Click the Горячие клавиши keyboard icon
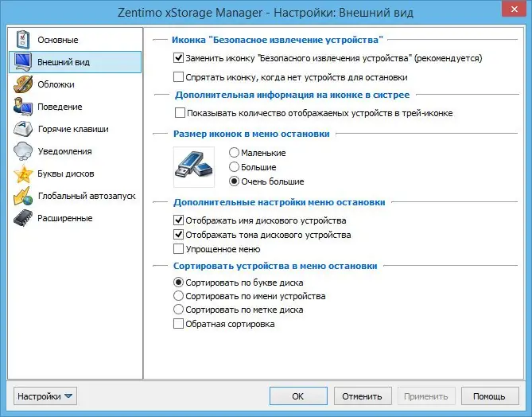The width and height of the screenshot is (532, 417). pyautogui.click(x=22, y=129)
